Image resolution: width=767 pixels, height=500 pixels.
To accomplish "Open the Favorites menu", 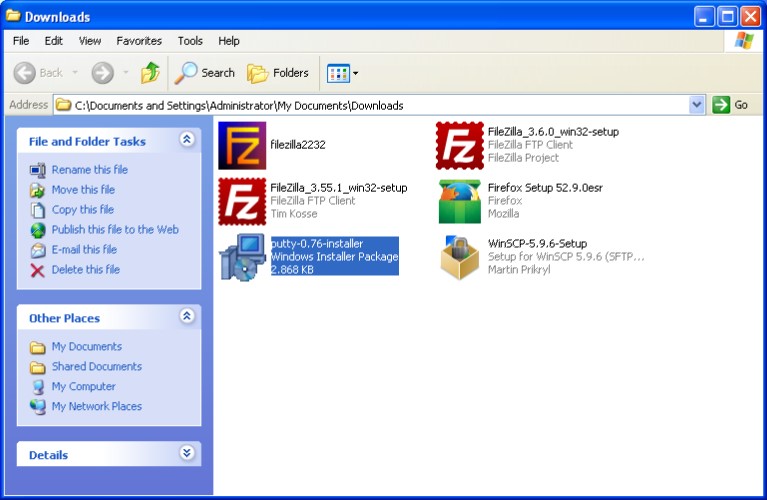I will pos(139,41).
